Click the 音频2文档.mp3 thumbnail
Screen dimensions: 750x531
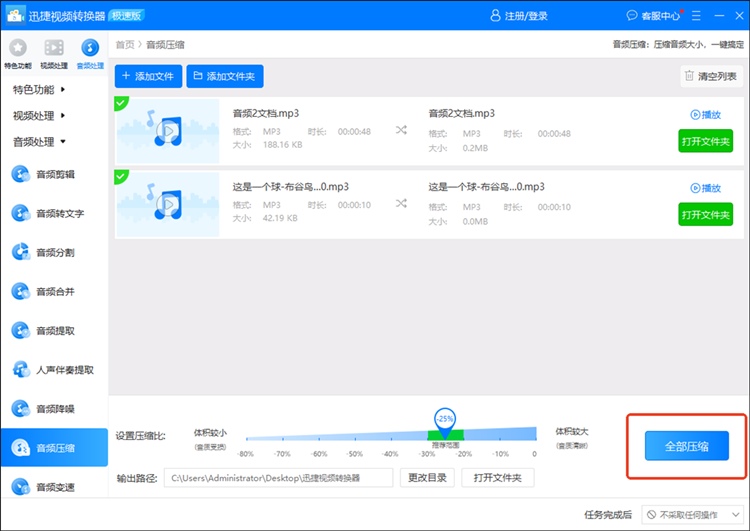point(167,131)
